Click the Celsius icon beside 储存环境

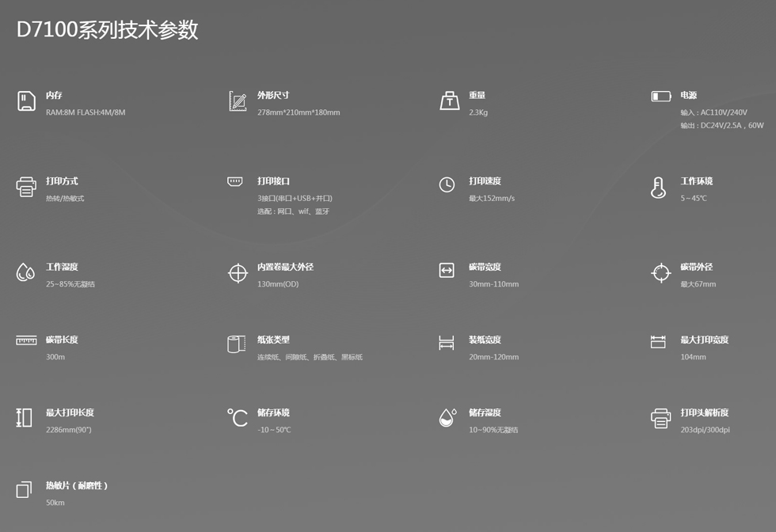pyautogui.click(x=238, y=418)
